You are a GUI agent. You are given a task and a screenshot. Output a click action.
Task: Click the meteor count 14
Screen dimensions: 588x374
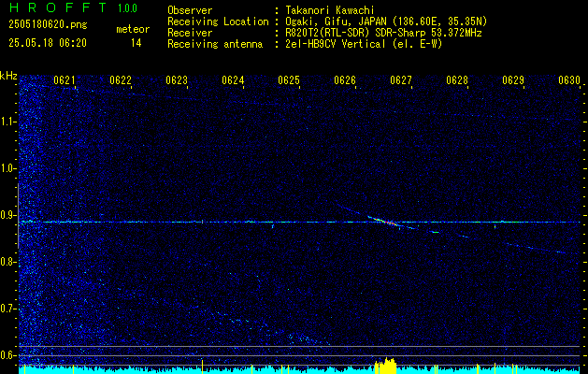pos(136,43)
